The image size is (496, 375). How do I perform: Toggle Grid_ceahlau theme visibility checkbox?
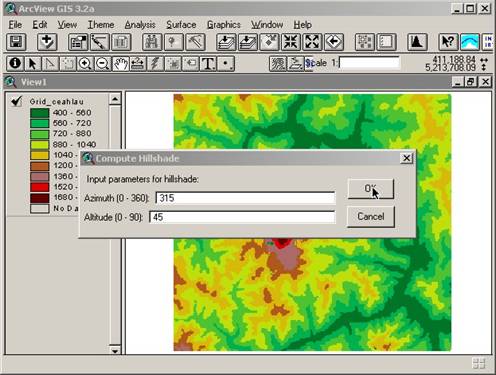point(16,101)
